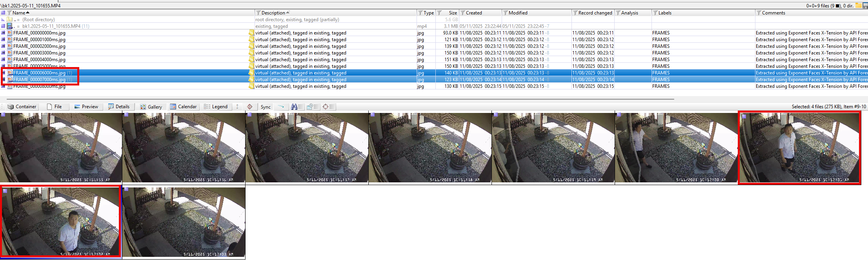Toggle the tag box in the Name header
Image resolution: width=868 pixels, height=260 pixels.
(3, 13)
